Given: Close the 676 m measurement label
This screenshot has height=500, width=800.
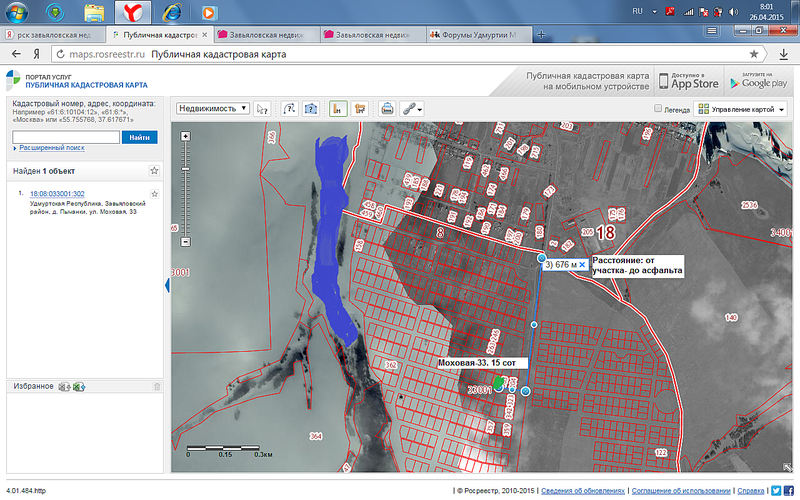Looking at the screenshot, I should 582,265.
